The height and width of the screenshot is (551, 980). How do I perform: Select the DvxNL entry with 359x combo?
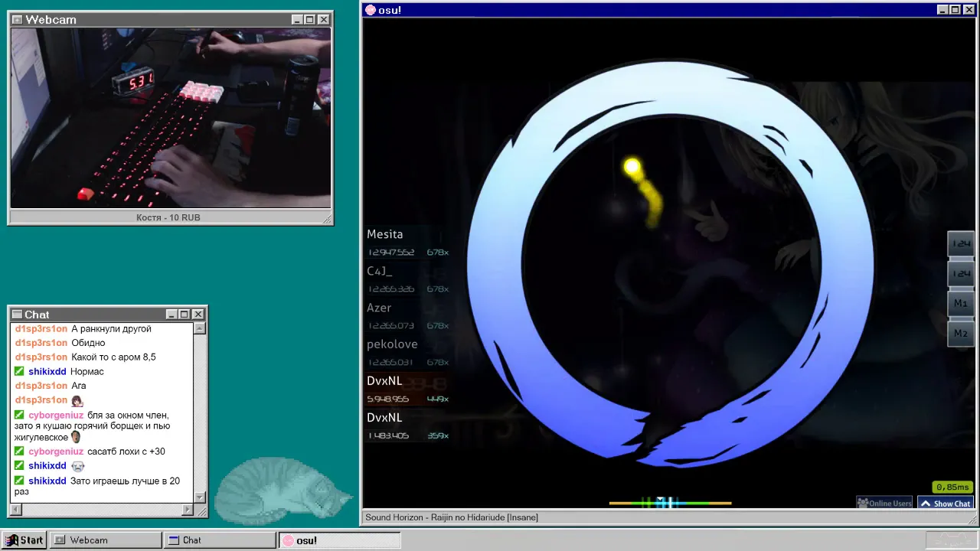coord(408,426)
